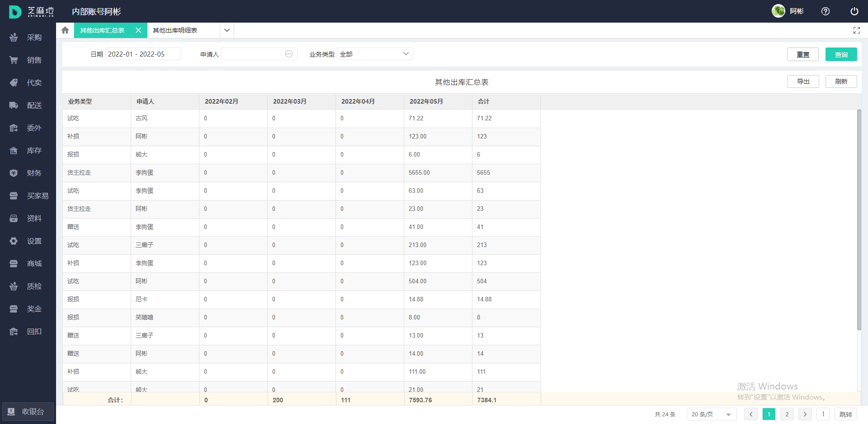Click the 芝麻地 logo
Image resolution: width=868 pixels, height=424 pixels.
tap(31, 12)
